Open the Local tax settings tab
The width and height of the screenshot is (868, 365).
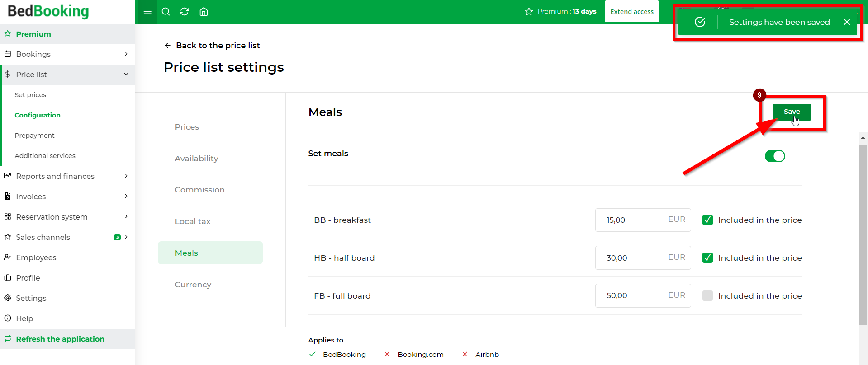193,221
